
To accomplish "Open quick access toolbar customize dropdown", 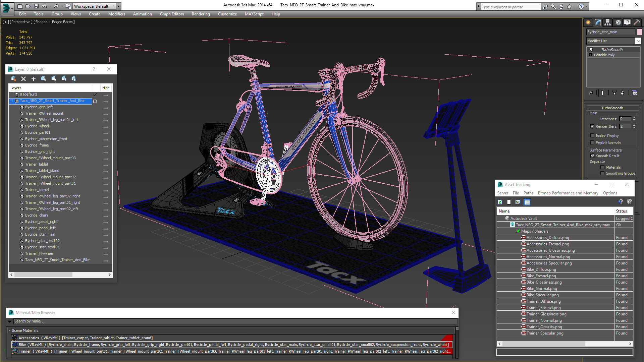I will 119,6.
